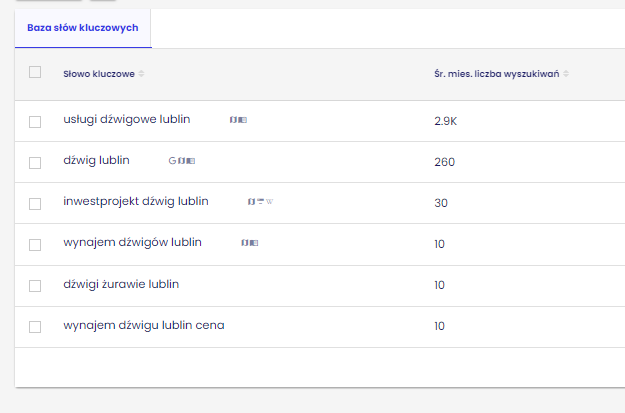Check the wynajem dźwigu lublin cena checkbox
The height and width of the screenshot is (413, 625).
point(35,326)
